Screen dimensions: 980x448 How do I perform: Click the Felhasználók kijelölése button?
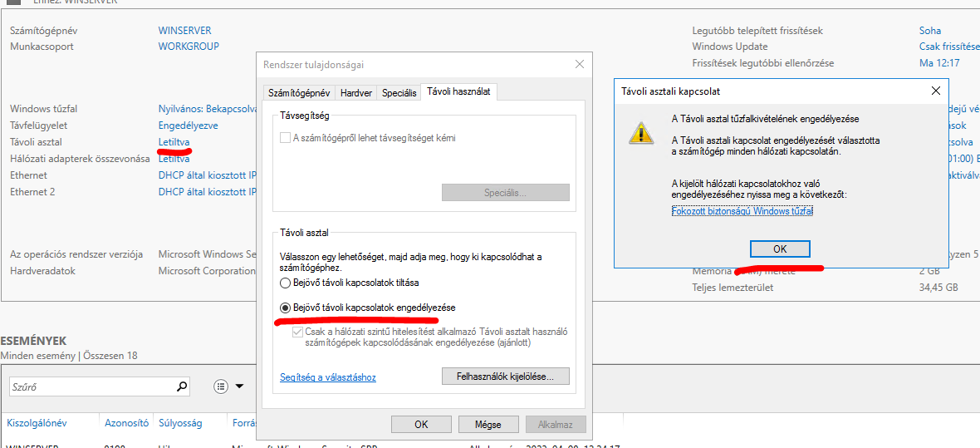point(505,377)
